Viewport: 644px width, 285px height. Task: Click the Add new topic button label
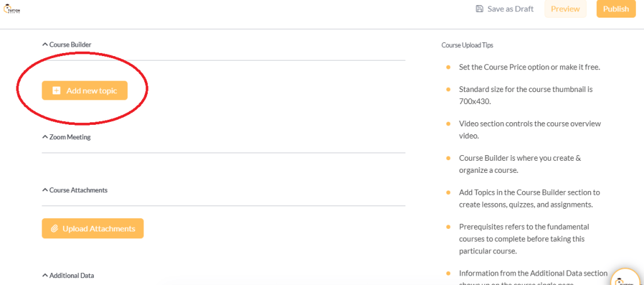pos(92,91)
